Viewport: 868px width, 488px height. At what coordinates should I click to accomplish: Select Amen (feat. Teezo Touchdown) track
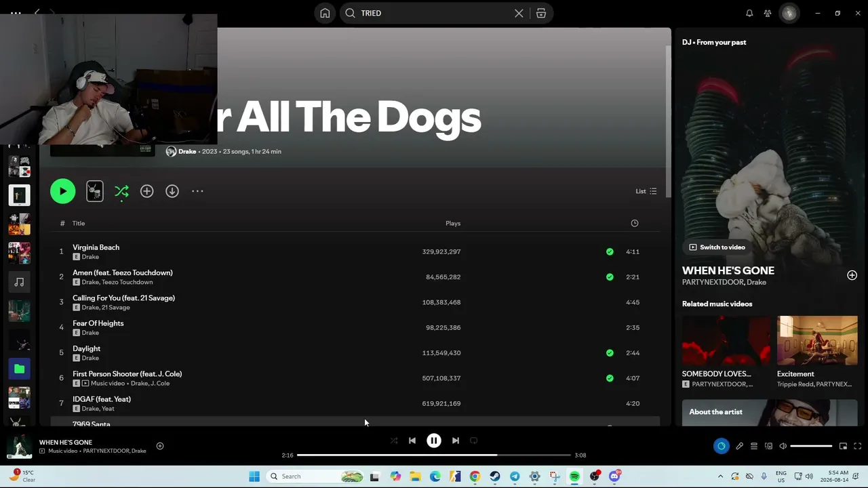355,277
